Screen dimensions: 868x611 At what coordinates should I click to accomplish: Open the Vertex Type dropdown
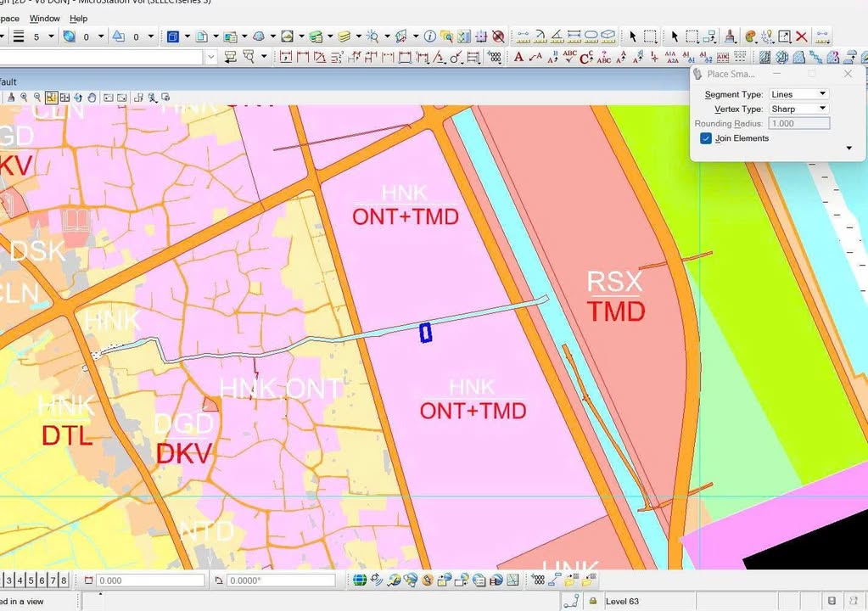821,109
